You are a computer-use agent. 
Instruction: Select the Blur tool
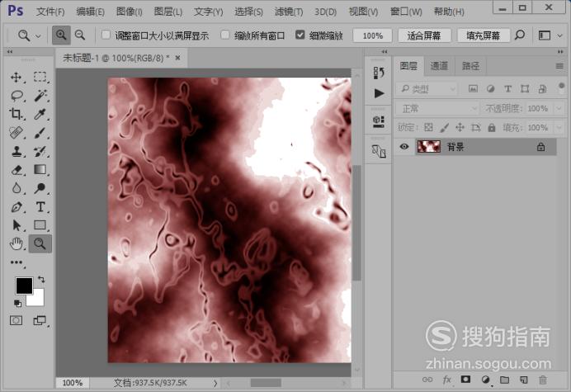(16, 188)
